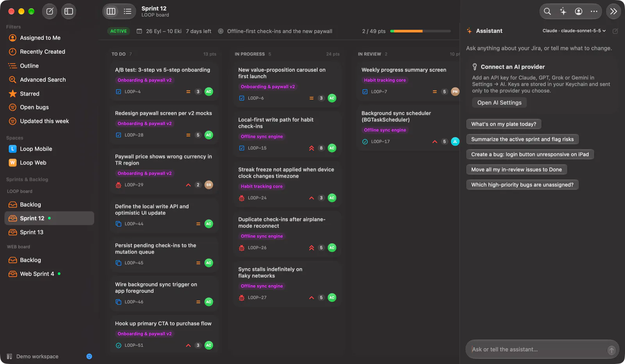Click the ACTIVE sprint status badge
625x364 pixels.
[x=118, y=31]
